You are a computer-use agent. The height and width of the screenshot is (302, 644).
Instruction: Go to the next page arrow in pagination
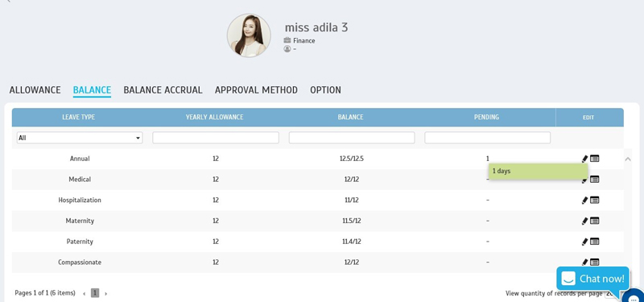pos(106,293)
